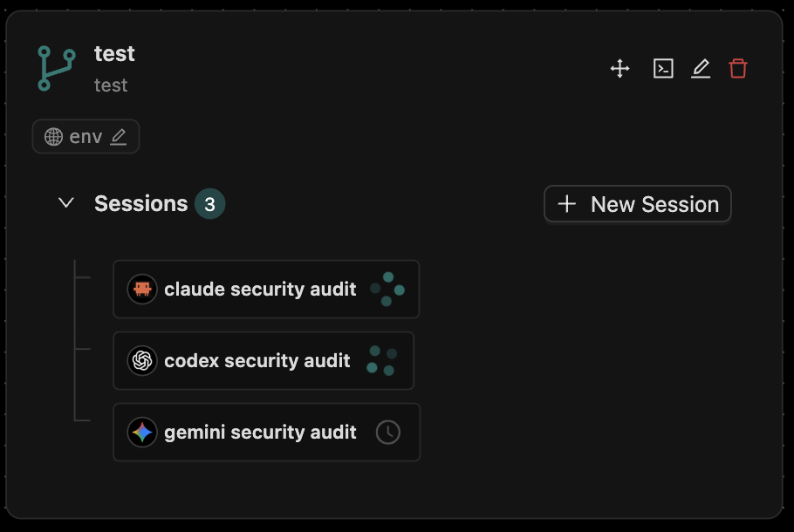Rename the worktree with the pencil icon

pyautogui.click(x=701, y=68)
